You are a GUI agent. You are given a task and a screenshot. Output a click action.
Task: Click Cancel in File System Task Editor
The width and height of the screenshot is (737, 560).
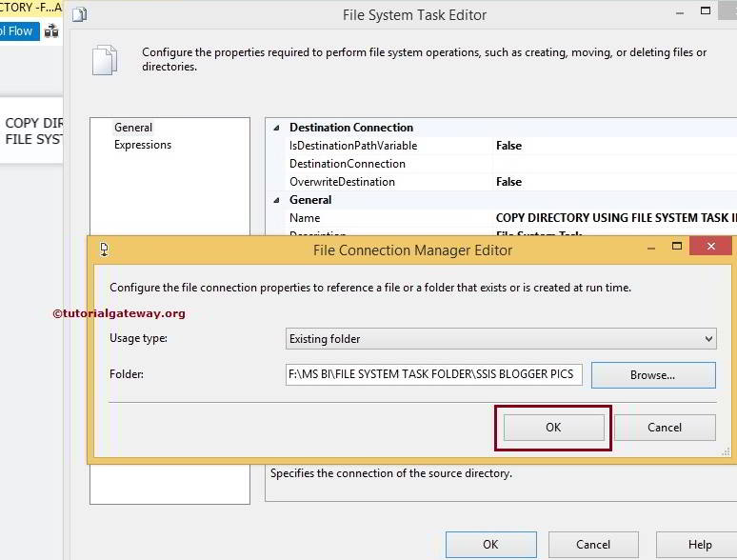(x=593, y=545)
